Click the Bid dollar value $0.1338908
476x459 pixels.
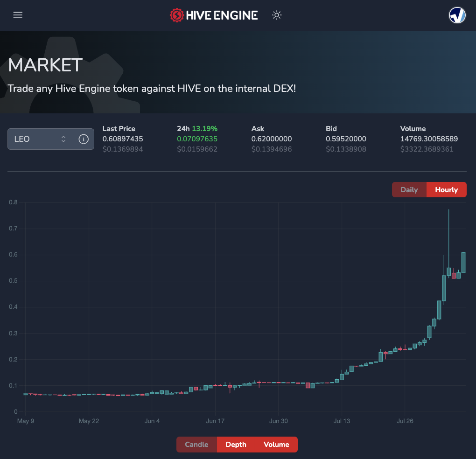point(346,149)
